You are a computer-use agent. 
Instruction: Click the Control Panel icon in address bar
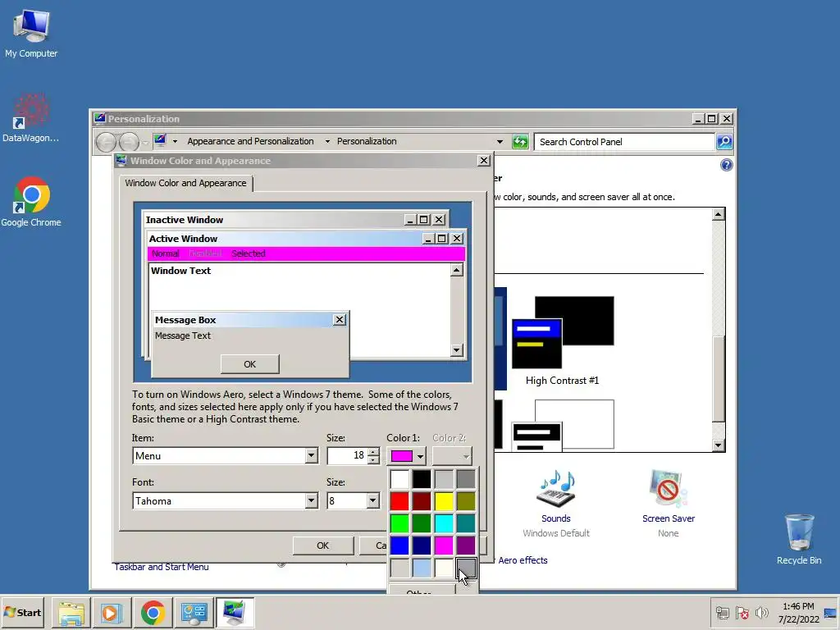(160, 141)
